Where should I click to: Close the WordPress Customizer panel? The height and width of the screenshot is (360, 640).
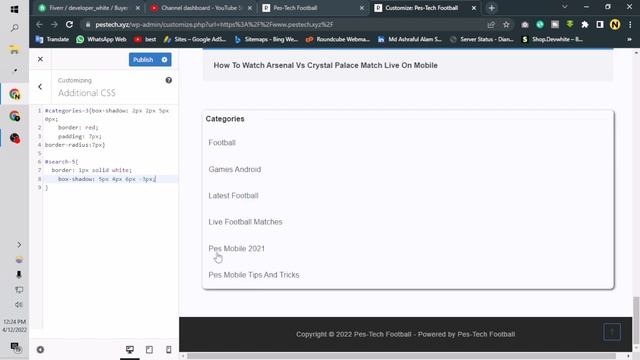pyautogui.click(x=40, y=59)
